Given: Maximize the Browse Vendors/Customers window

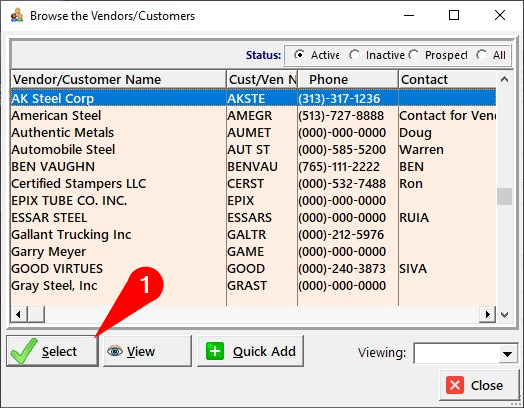Looking at the screenshot, I should coord(453,15).
